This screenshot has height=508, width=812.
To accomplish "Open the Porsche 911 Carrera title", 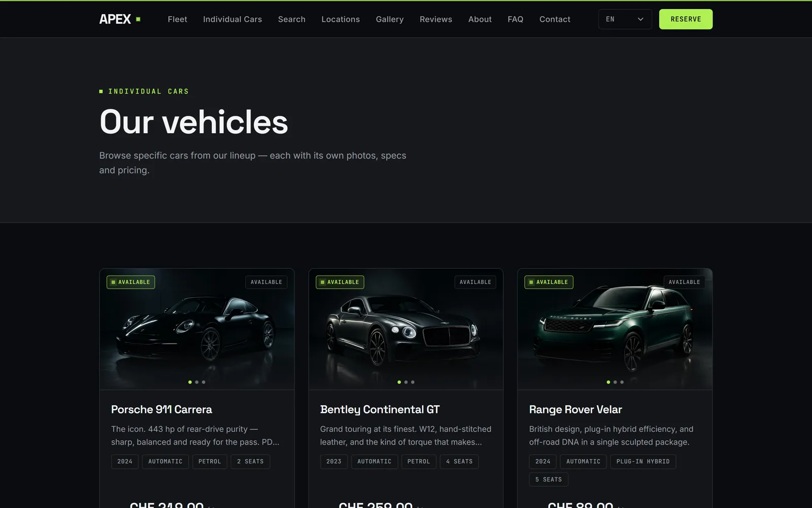I will [161, 409].
